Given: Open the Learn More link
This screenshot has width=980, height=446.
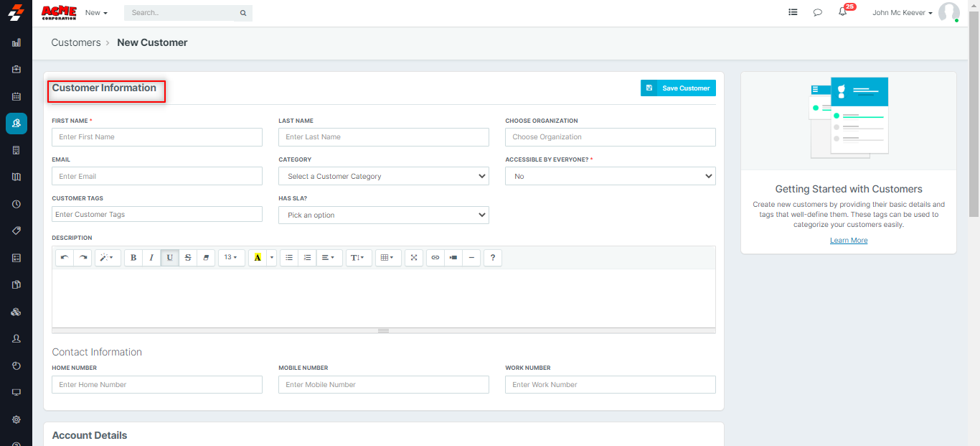Looking at the screenshot, I should 849,240.
